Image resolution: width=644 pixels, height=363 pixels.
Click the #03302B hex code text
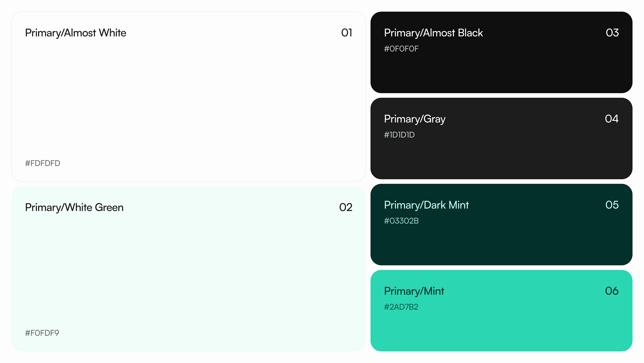click(x=401, y=221)
